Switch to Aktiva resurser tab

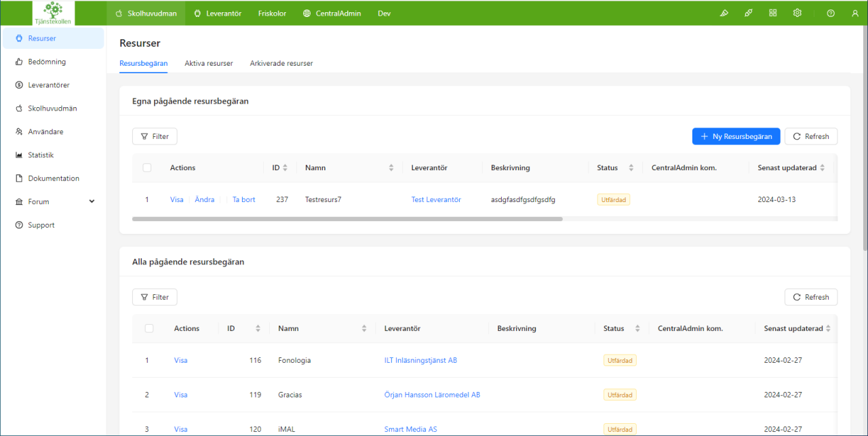(209, 63)
